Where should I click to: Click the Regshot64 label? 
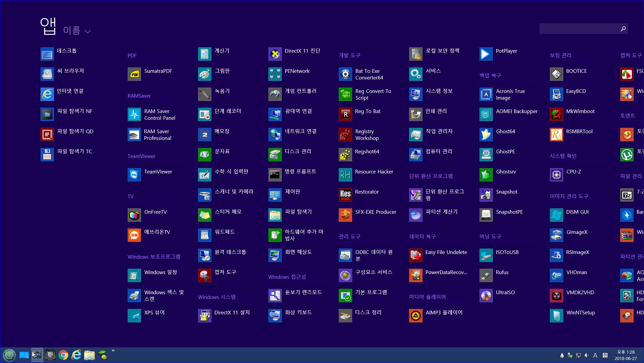(367, 152)
